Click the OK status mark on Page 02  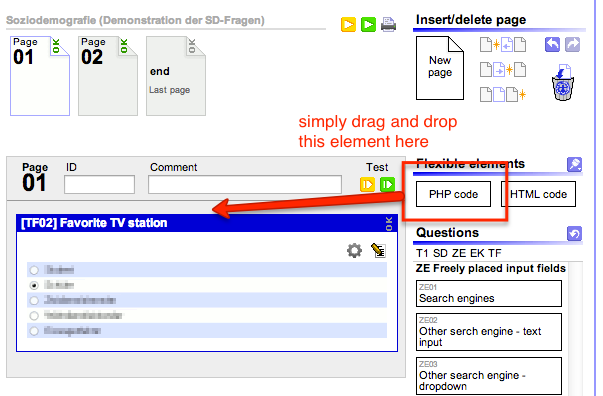[x=124, y=46]
